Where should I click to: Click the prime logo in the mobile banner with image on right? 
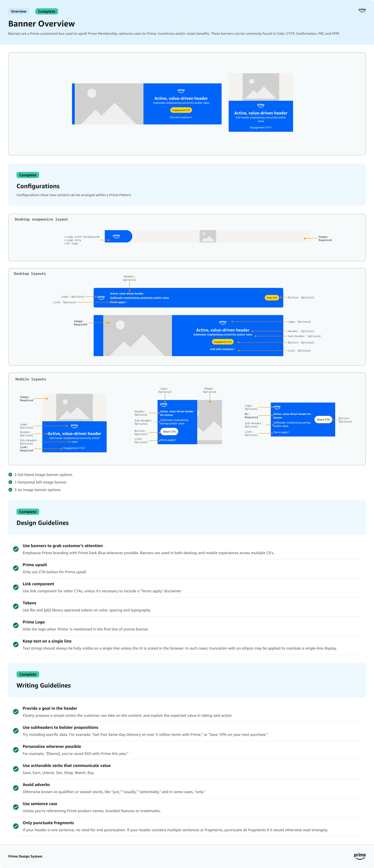[164, 404]
